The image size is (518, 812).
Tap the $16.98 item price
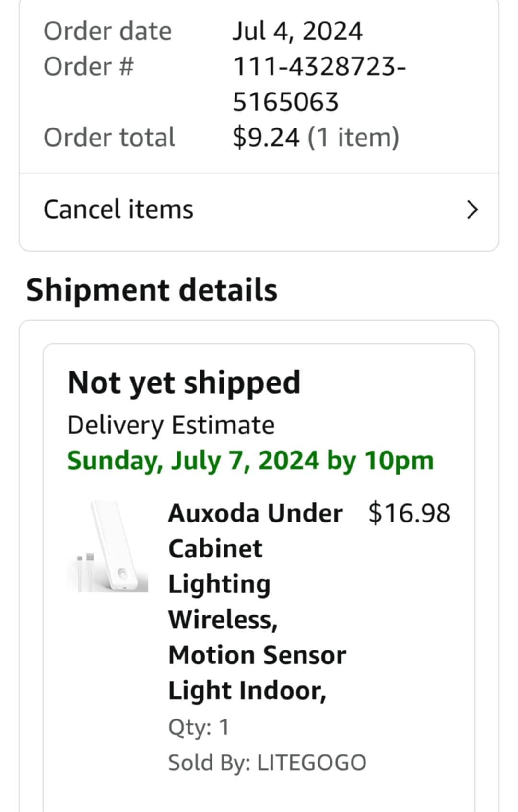click(409, 513)
